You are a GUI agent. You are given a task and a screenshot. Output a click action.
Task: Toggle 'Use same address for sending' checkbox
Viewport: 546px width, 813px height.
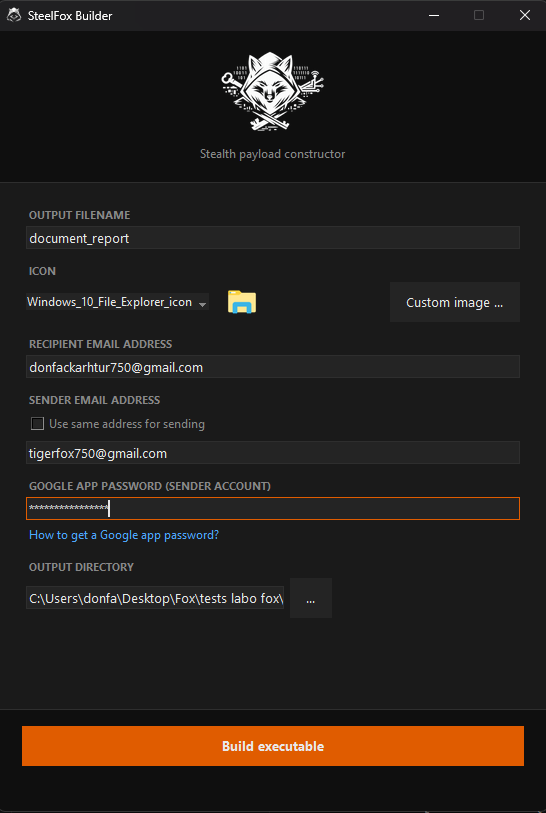click(37, 424)
